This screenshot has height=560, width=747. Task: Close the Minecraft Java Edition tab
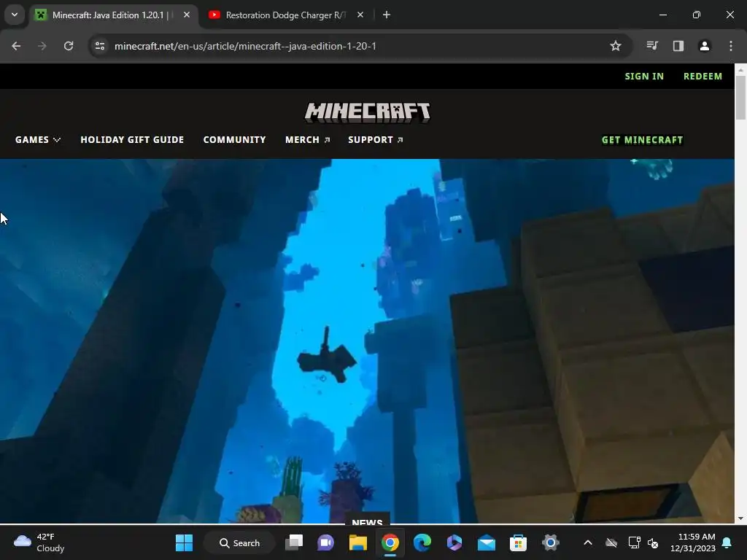tap(187, 15)
